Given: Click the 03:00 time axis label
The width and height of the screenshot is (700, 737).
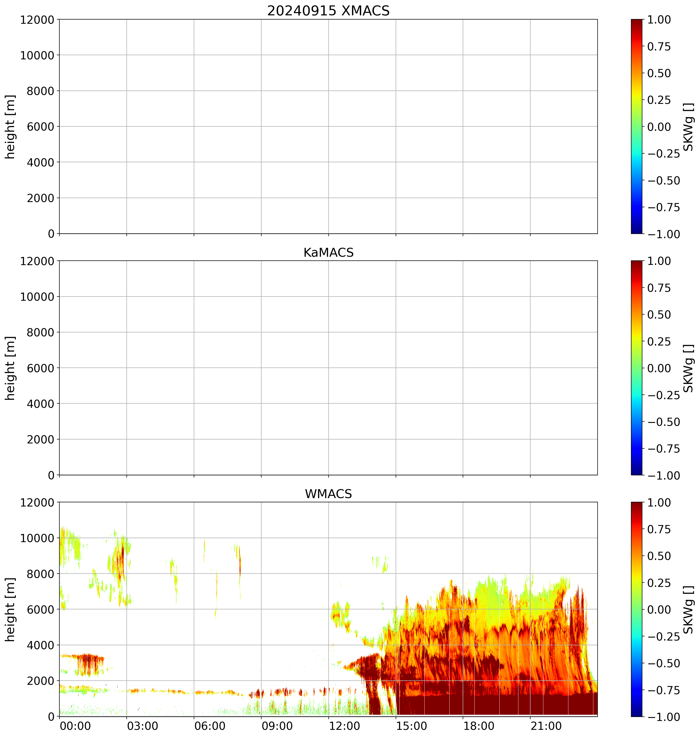Looking at the screenshot, I should click(143, 726).
